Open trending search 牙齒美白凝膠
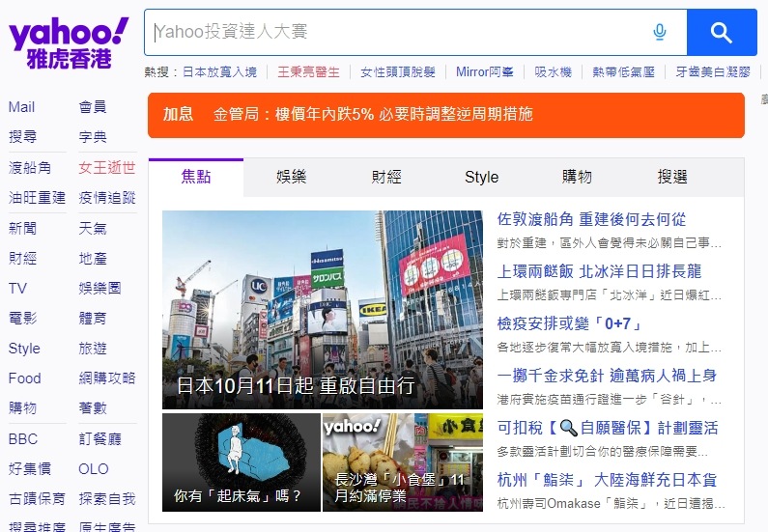Viewport: 768px width, 532px height. pos(713,72)
